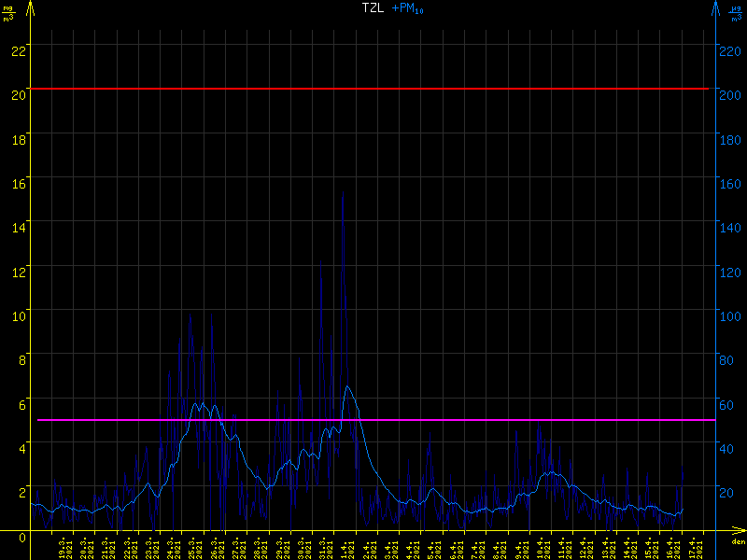The image size is (747, 560).
Task: Click the 31.3.2021 date label
Action: (326, 548)
